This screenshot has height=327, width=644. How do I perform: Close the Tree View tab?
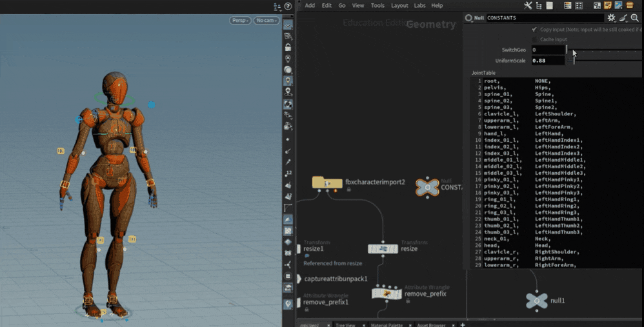pyautogui.click(x=363, y=325)
